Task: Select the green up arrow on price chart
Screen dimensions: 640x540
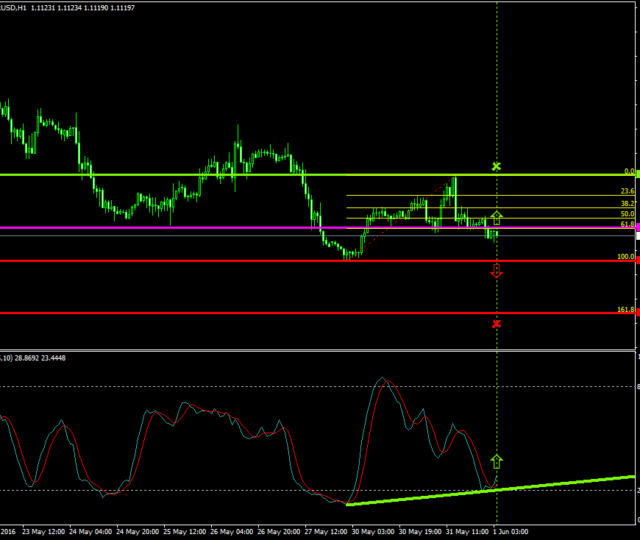Action: pos(497,216)
